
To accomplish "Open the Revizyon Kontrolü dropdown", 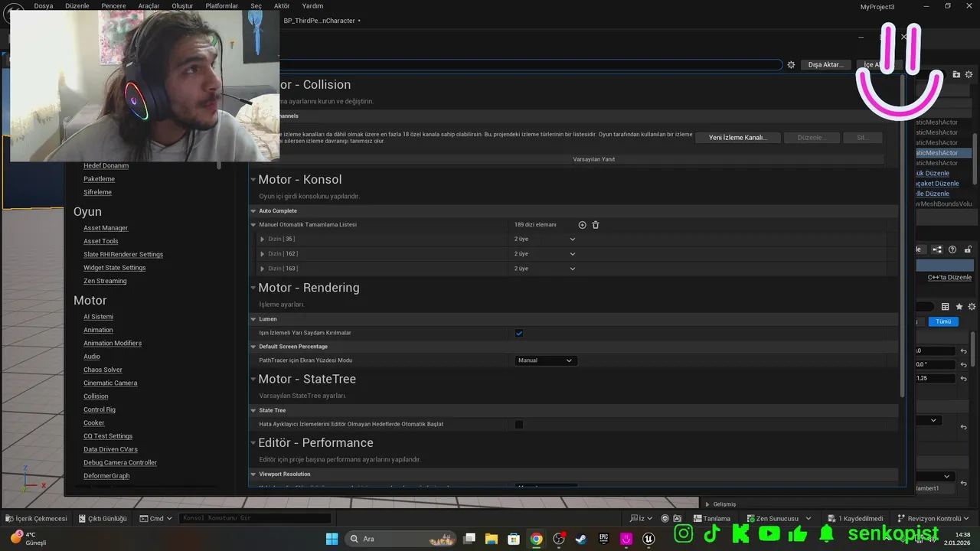I will [933, 518].
